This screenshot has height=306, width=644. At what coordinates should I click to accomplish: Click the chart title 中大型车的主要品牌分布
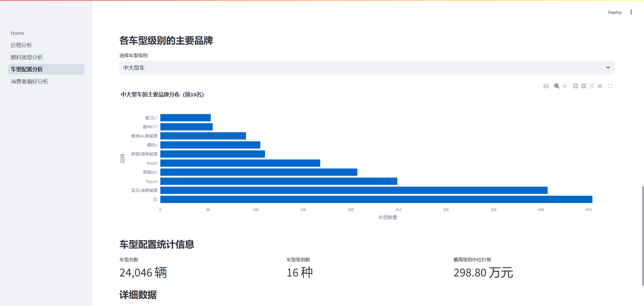162,95
